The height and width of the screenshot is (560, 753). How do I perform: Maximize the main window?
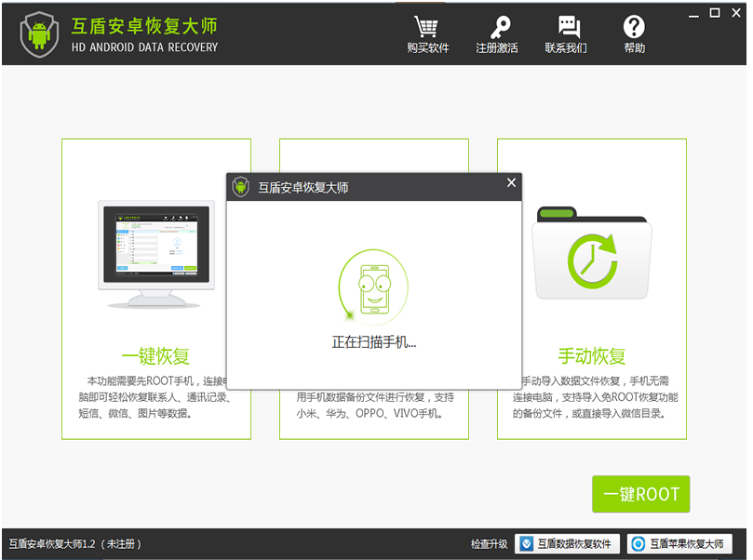(x=715, y=13)
